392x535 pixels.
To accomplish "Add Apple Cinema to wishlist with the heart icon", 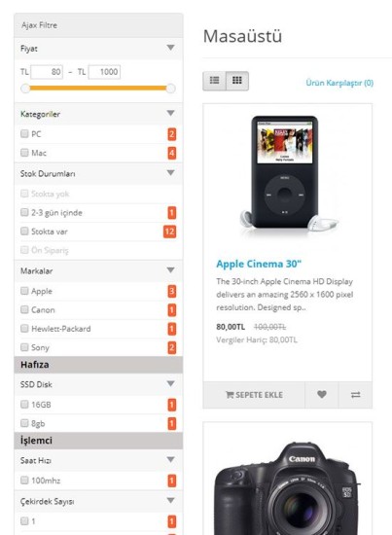I will click(321, 395).
